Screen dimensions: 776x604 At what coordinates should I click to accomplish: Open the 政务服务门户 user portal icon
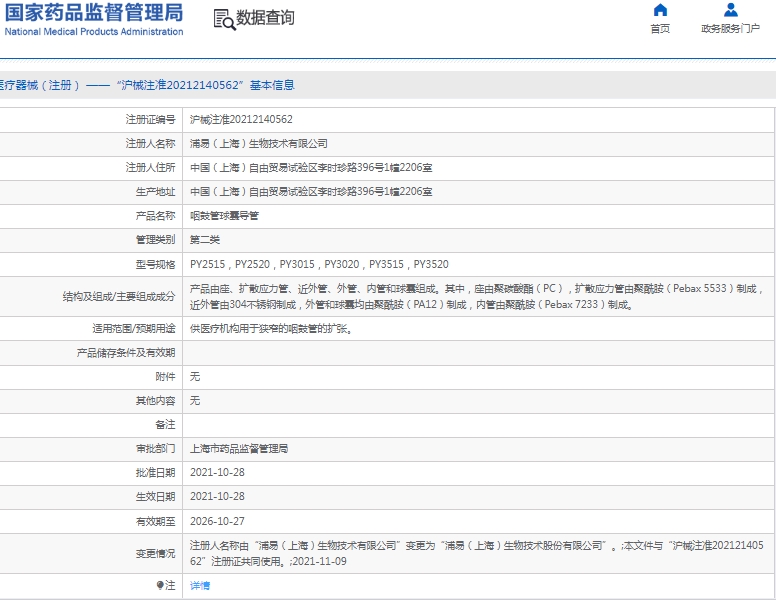click(730, 10)
